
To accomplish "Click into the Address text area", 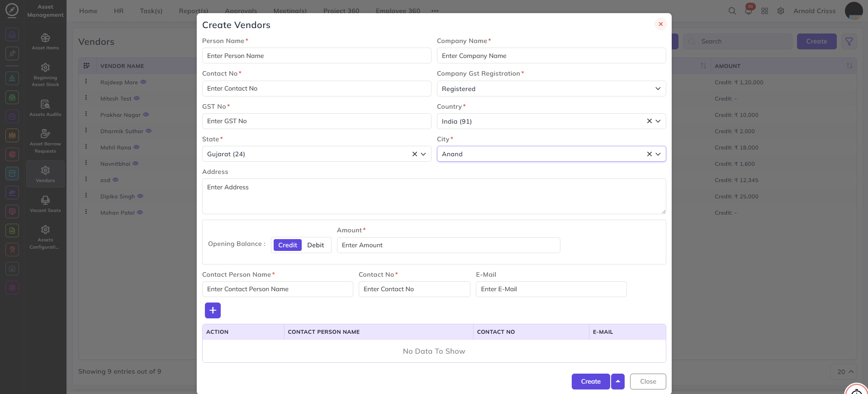I will [x=434, y=196].
